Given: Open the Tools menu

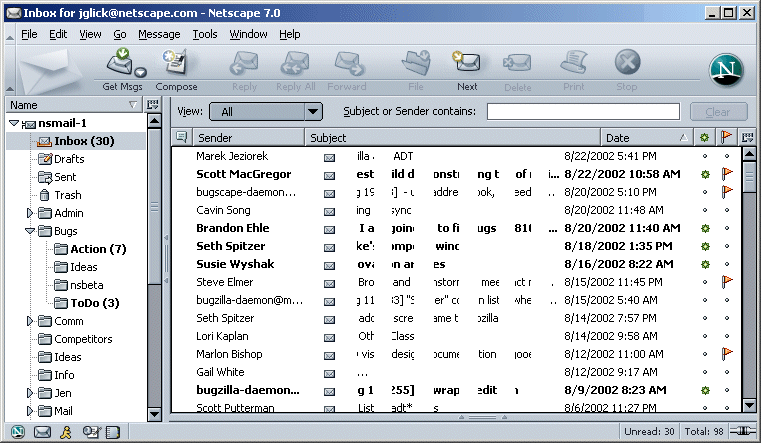Looking at the screenshot, I should click(205, 34).
